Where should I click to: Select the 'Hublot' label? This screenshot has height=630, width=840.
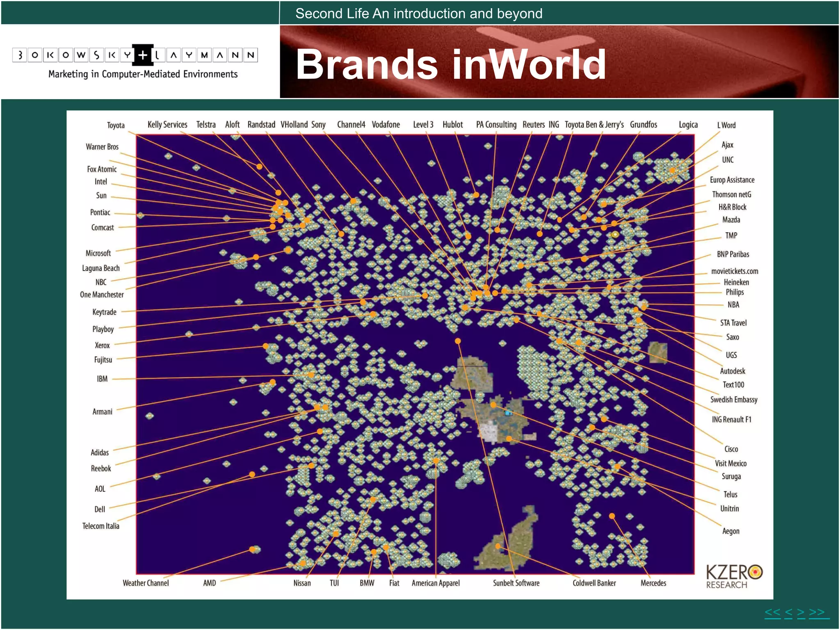pyautogui.click(x=453, y=125)
